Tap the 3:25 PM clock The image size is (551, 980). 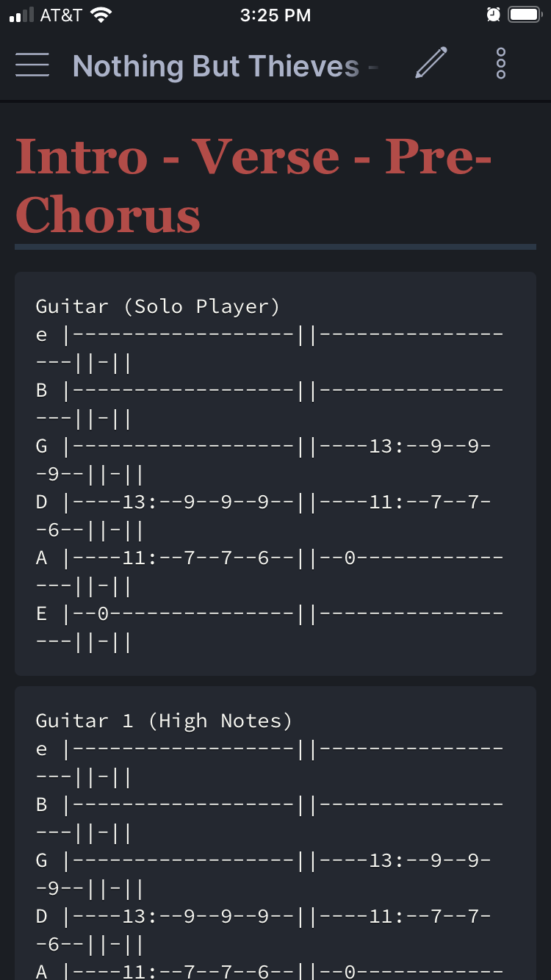[275, 15]
